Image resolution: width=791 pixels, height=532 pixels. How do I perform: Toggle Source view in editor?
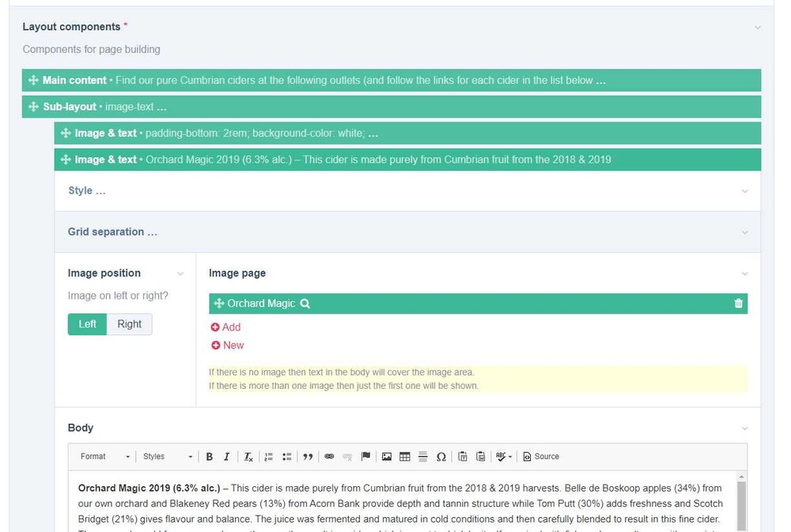[x=541, y=457]
